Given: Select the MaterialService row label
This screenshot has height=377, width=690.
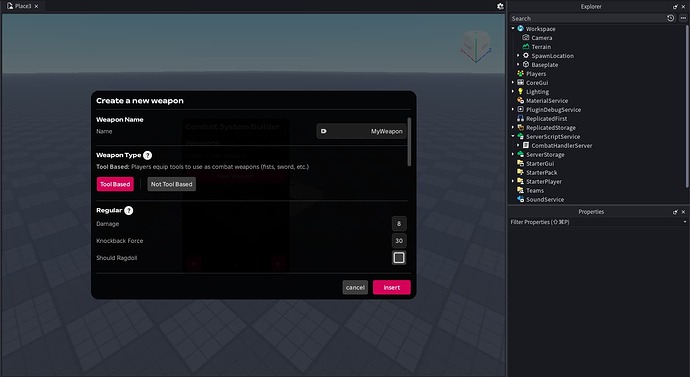Looking at the screenshot, I should coord(547,101).
